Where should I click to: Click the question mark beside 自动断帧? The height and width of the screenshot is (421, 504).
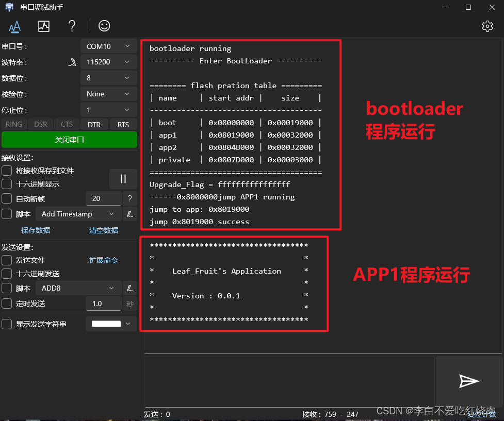click(x=129, y=198)
